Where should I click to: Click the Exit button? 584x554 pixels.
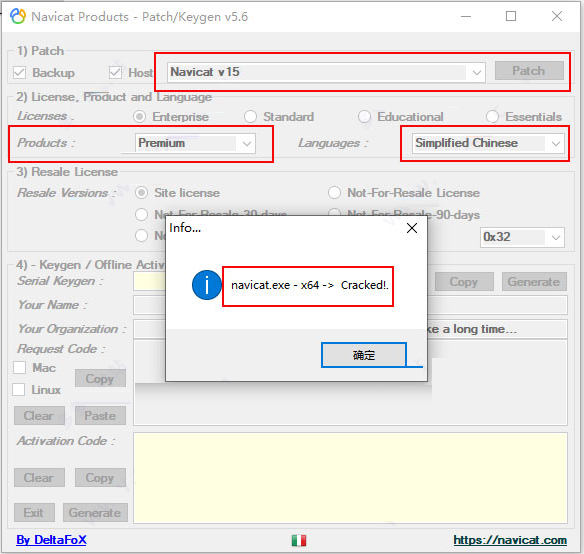click(x=34, y=513)
